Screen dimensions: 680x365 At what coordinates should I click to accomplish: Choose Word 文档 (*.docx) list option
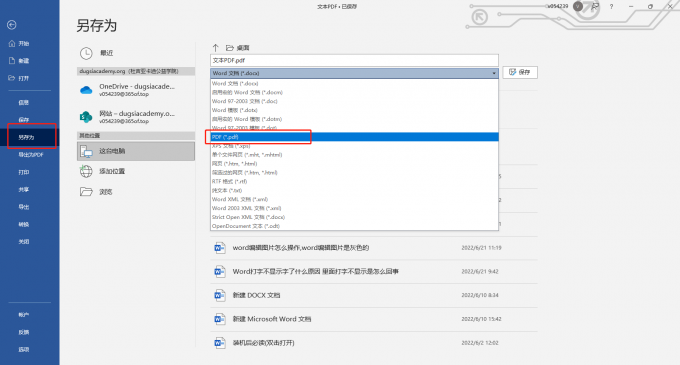tap(354, 83)
